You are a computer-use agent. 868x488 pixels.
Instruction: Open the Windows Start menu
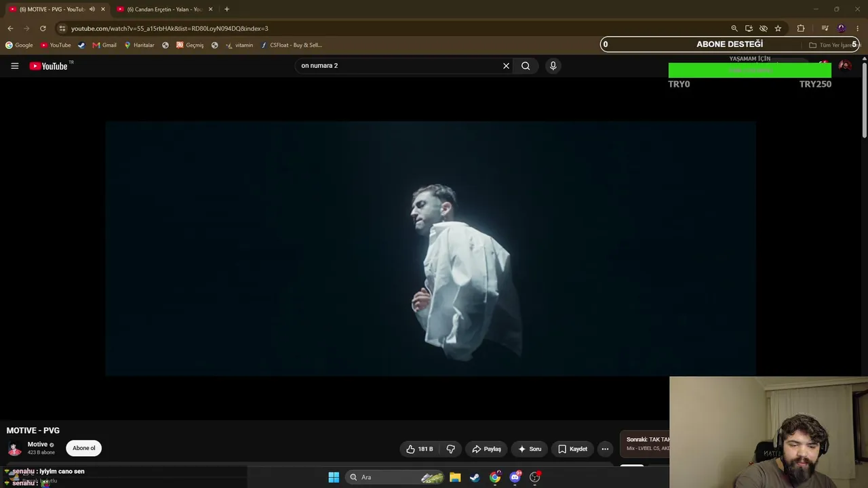(x=334, y=477)
